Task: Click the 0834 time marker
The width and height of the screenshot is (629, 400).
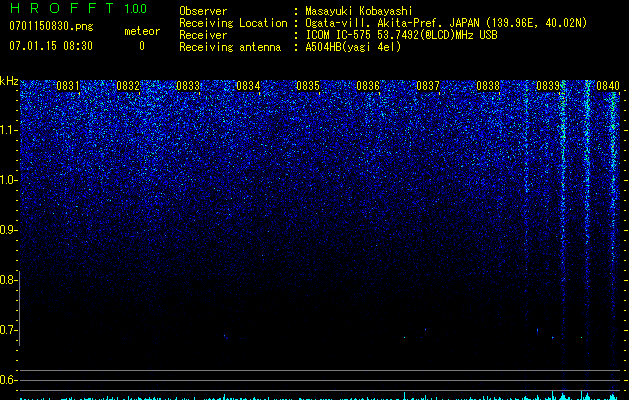Action: coord(248,86)
